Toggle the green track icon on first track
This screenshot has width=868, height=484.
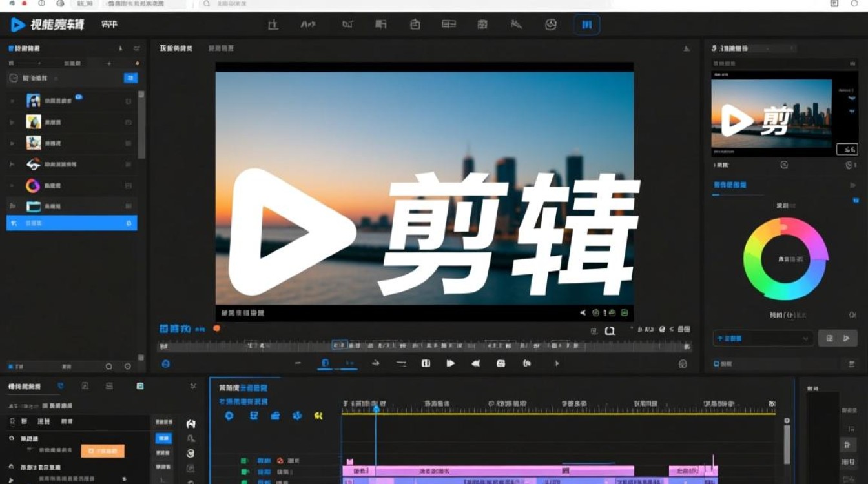(244, 461)
